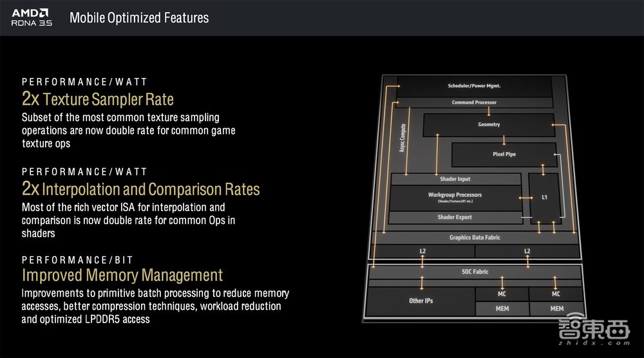Click the AMD RDNA 3.5 logo
Screen dimensions: 644x358
31,17
